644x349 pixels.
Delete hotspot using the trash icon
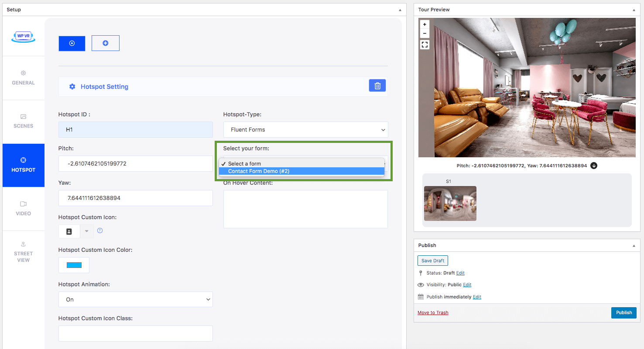[377, 86]
